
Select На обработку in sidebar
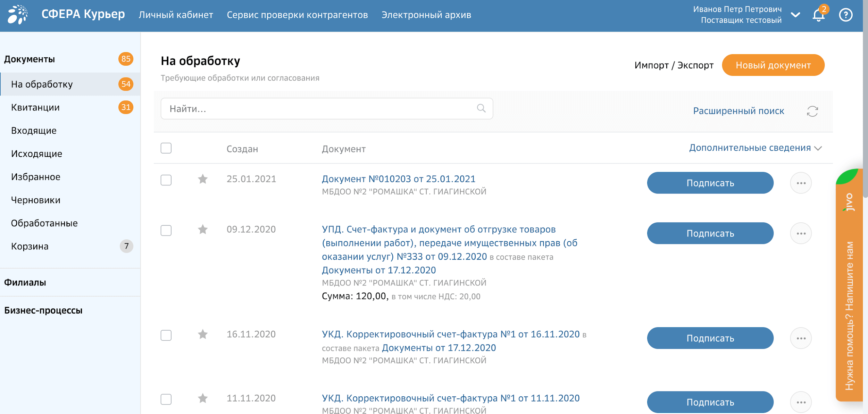pos(70,84)
